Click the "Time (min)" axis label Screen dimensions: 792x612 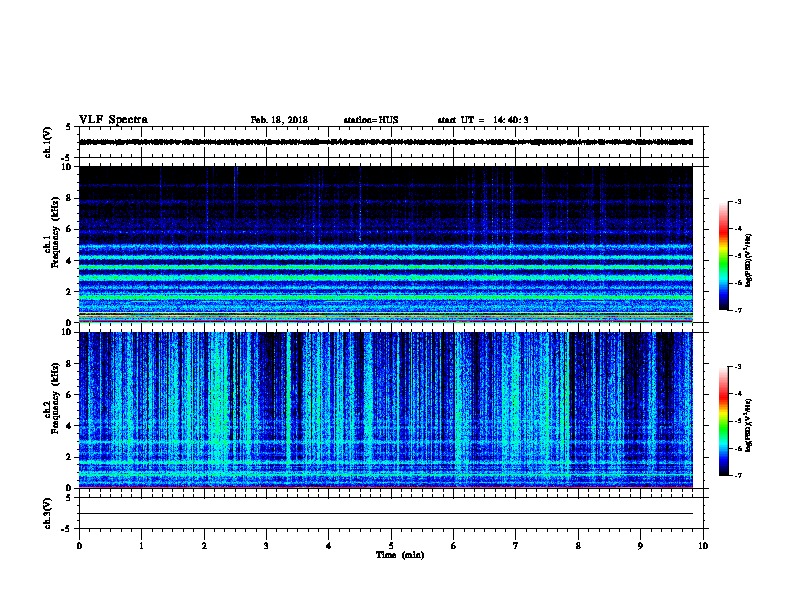coord(400,555)
